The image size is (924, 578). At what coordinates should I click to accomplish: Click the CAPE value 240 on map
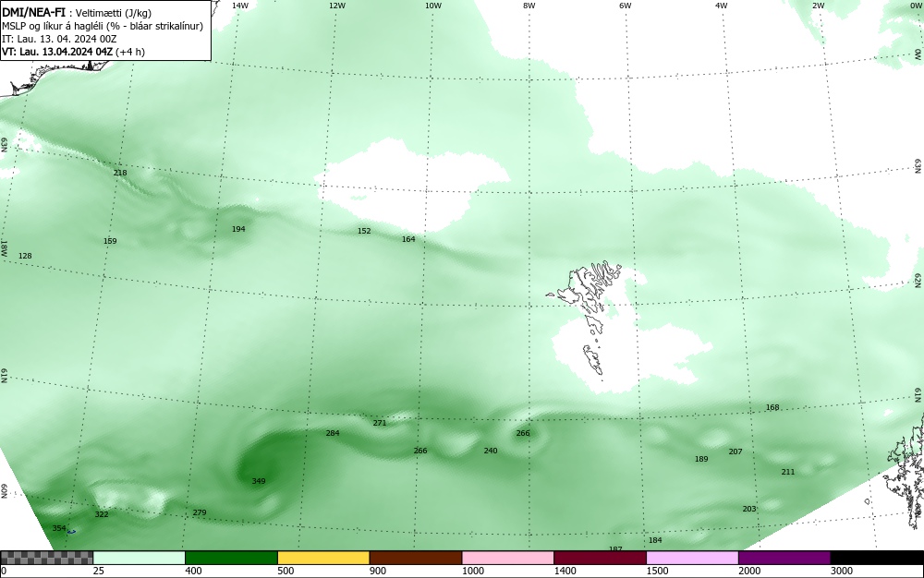pos(491,451)
